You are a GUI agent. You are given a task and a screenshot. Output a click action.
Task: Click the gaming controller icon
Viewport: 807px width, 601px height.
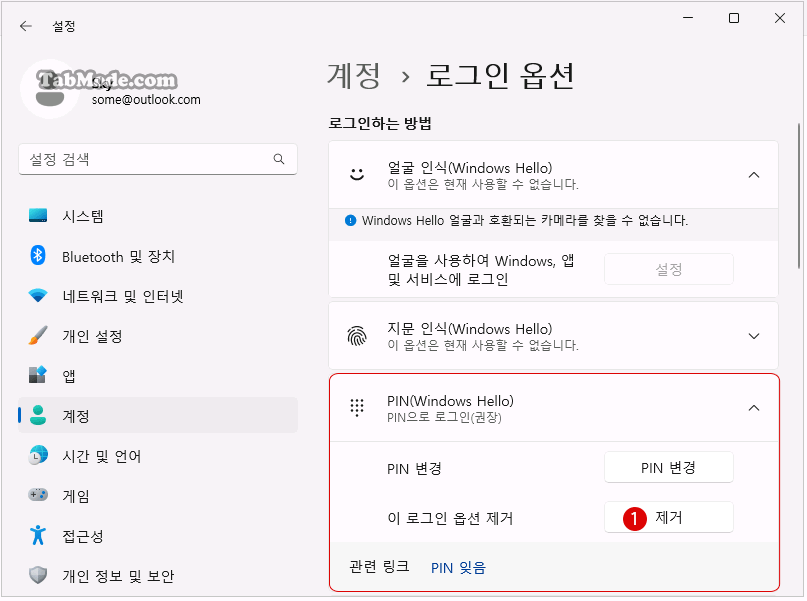click(x=38, y=495)
